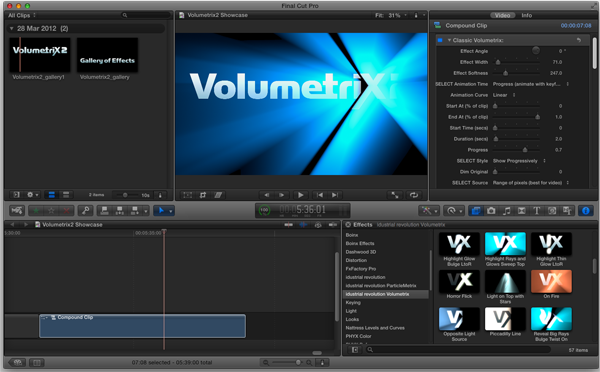Screen dimensions: 600x372
Task: Select the Compound Clip in the timeline
Action: coord(142,326)
